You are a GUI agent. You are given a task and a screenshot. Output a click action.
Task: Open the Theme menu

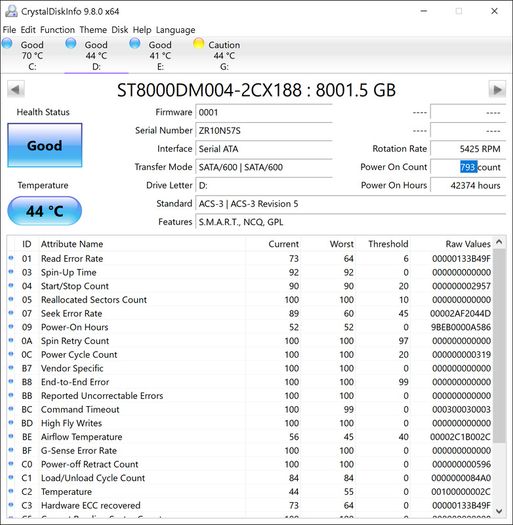(93, 30)
